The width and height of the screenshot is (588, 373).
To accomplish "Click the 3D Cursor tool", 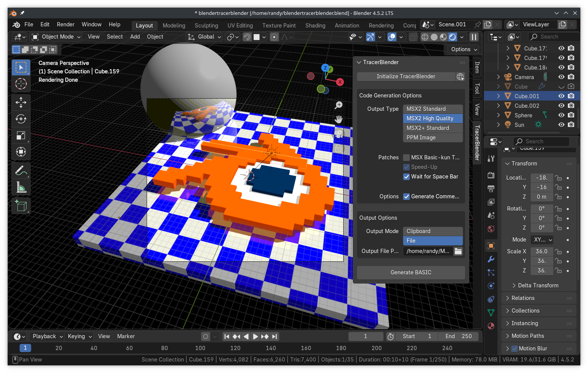I will [x=21, y=84].
